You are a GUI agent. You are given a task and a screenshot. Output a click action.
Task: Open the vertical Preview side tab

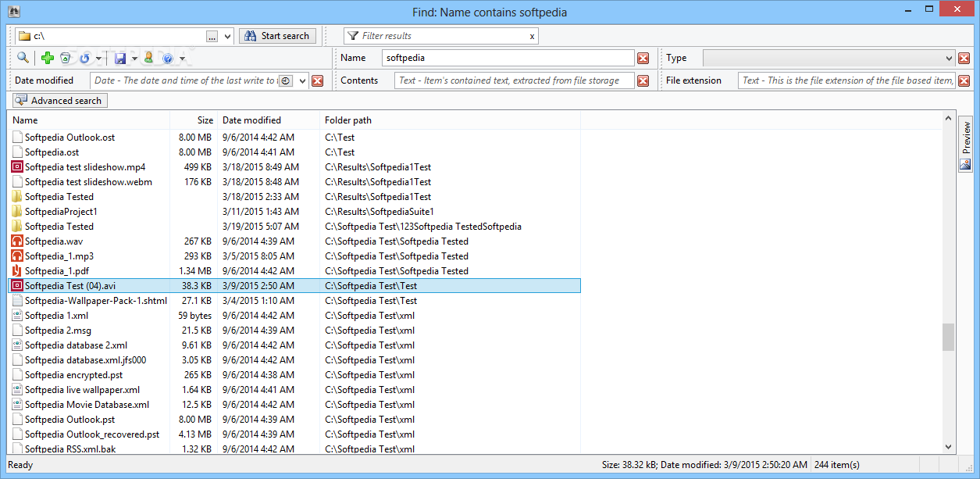pos(966,137)
